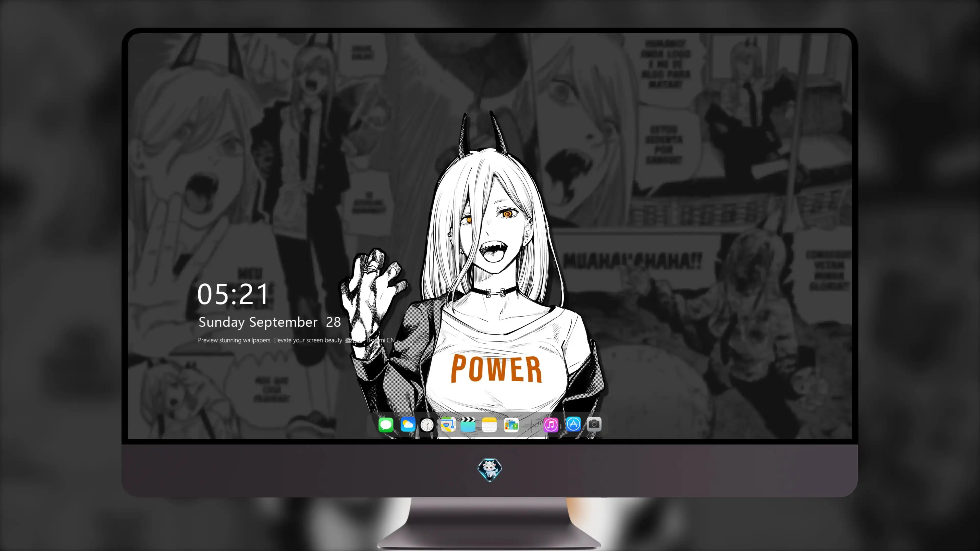Open the Clock app in the dock

pyautogui.click(x=427, y=425)
